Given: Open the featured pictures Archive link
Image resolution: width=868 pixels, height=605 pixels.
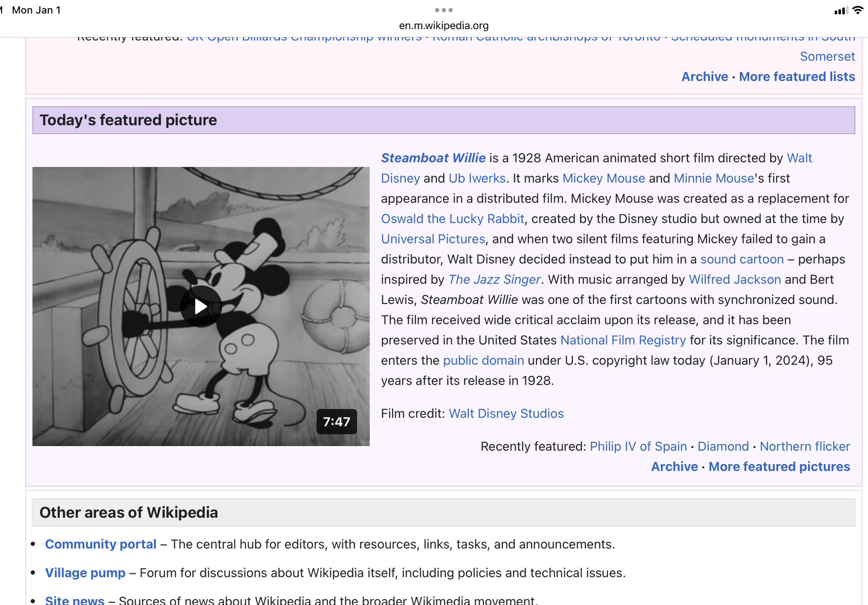Looking at the screenshot, I should click(x=674, y=467).
